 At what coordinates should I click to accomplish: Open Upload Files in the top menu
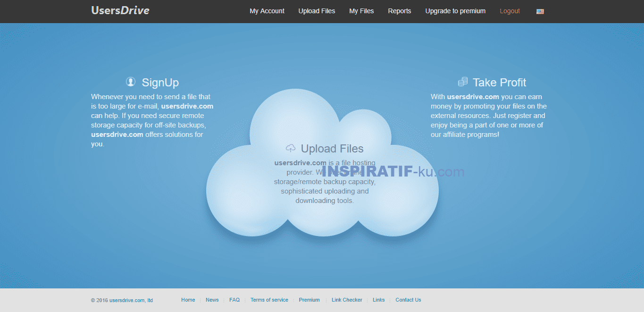point(317,11)
